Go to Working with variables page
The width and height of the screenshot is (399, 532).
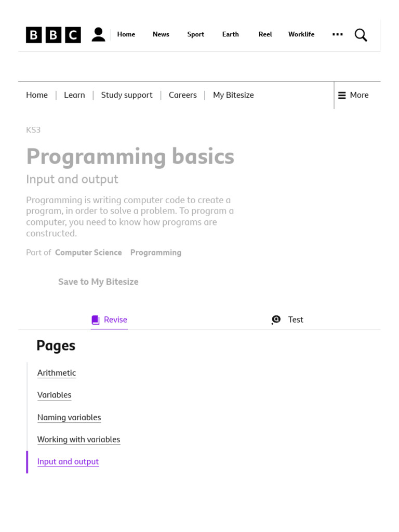(x=78, y=440)
